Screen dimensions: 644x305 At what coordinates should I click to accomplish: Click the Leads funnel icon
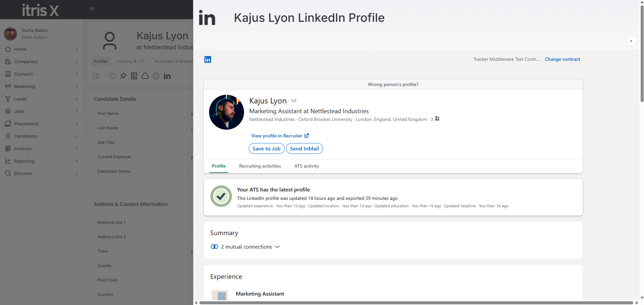click(8, 99)
